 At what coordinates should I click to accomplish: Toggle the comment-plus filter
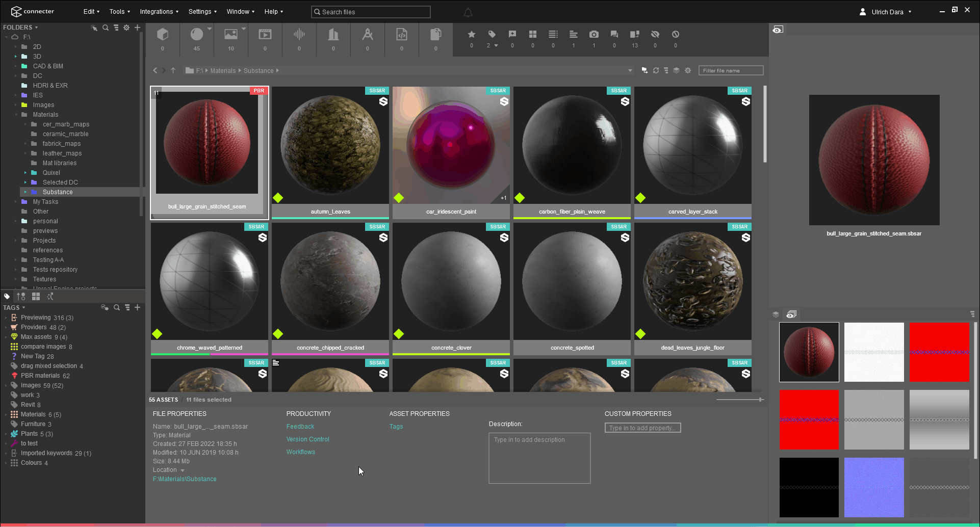[x=512, y=34]
